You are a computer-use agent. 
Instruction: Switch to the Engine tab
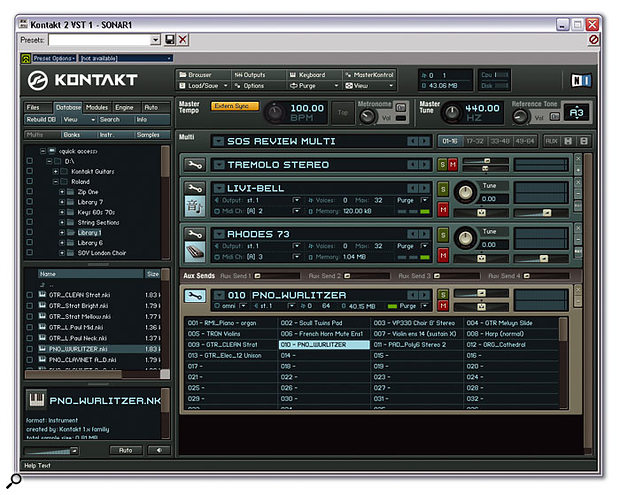(x=126, y=108)
